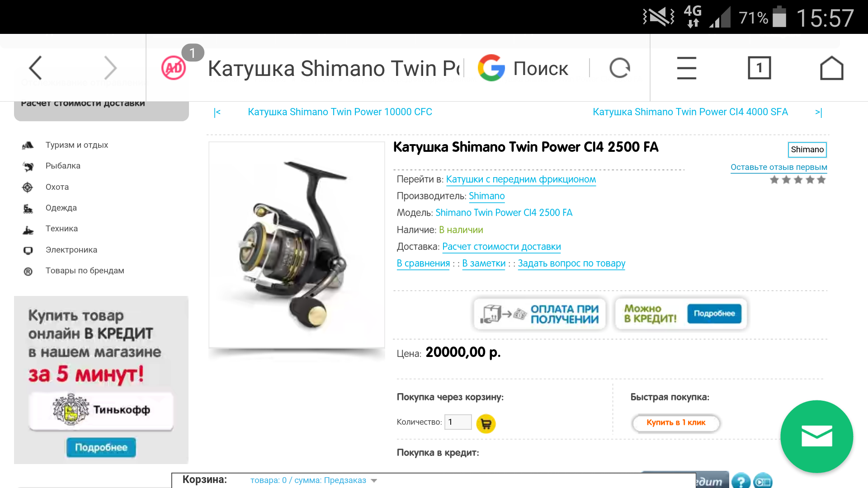
Task: Open the browser hamburger menu
Action: pyautogui.click(x=686, y=68)
